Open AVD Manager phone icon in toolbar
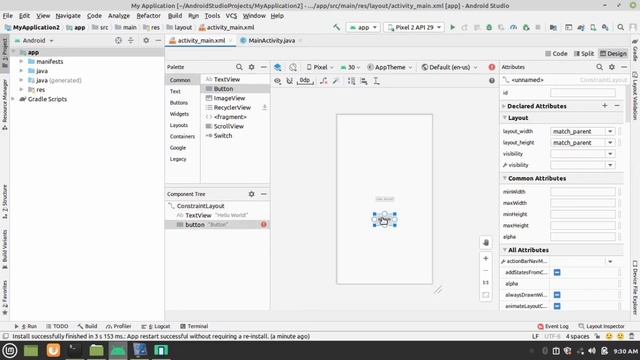640x360 pixels. pos(593,27)
